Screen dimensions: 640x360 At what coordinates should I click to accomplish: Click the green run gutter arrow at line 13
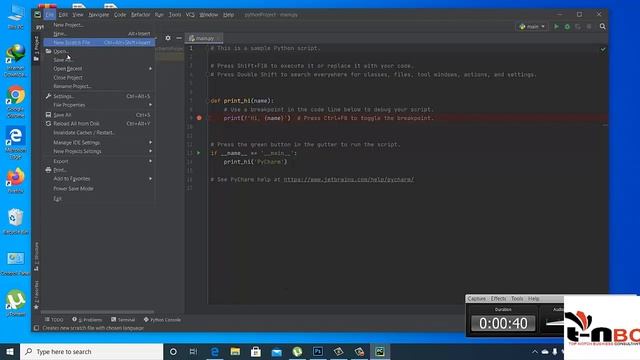click(199, 153)
